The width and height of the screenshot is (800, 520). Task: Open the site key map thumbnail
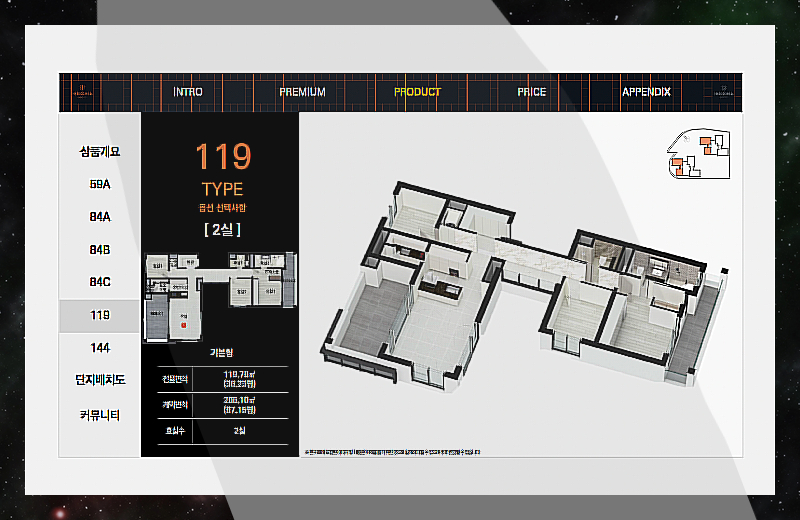(698, 154)
